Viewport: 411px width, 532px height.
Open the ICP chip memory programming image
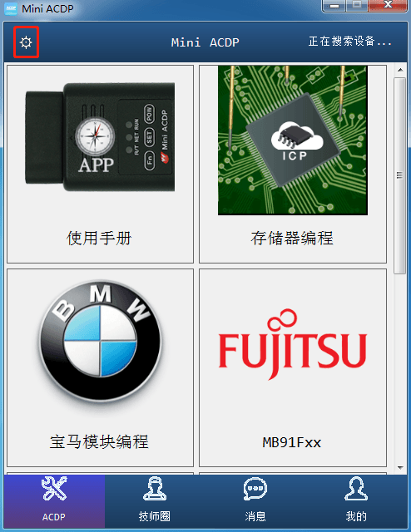coord(293,140)
